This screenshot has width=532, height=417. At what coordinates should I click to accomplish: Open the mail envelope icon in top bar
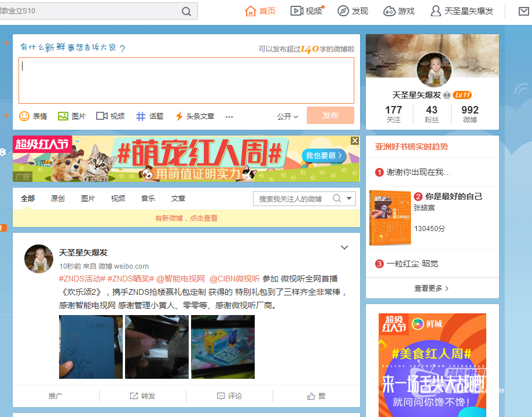[524, 12]
